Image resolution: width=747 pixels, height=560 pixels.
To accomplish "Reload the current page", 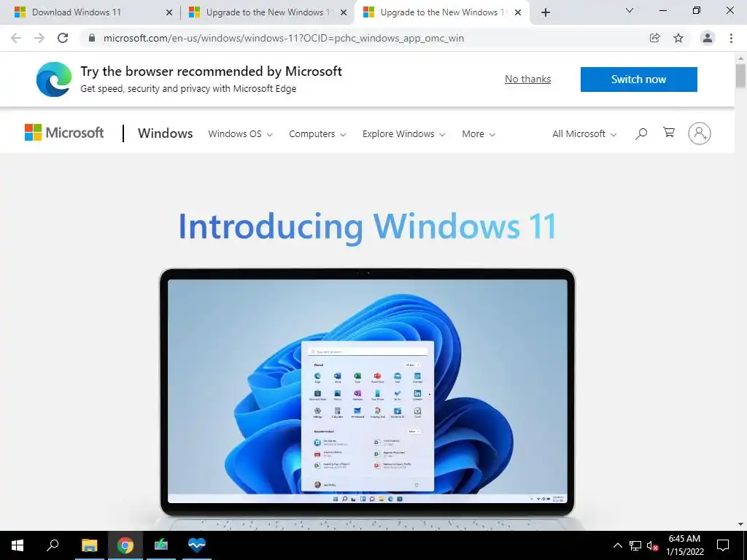I will 63,38.
